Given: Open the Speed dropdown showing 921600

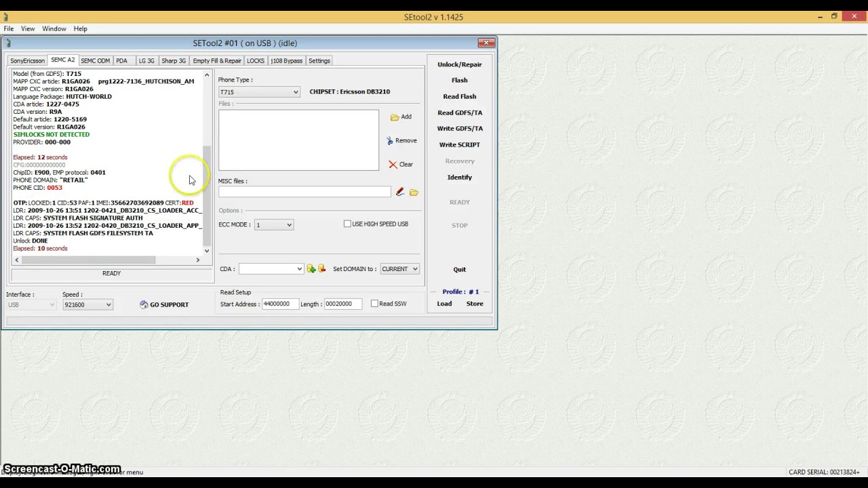Looking at the screenshot, I should [x=87, y=305].
